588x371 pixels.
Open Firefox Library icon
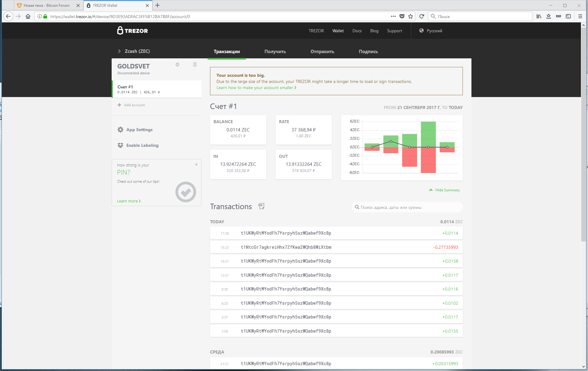point(539,16)
